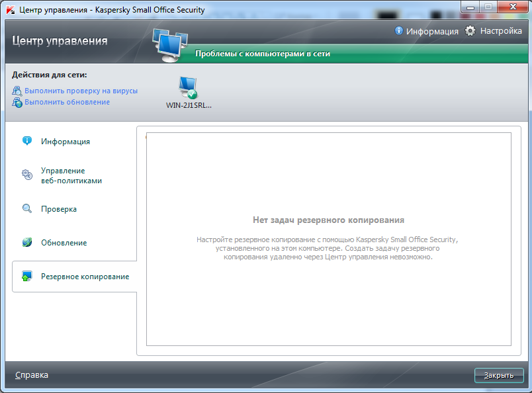The height and width of the screenshot is (393, 532).
Task: Click the network computers icon in header
Action: 170,46
